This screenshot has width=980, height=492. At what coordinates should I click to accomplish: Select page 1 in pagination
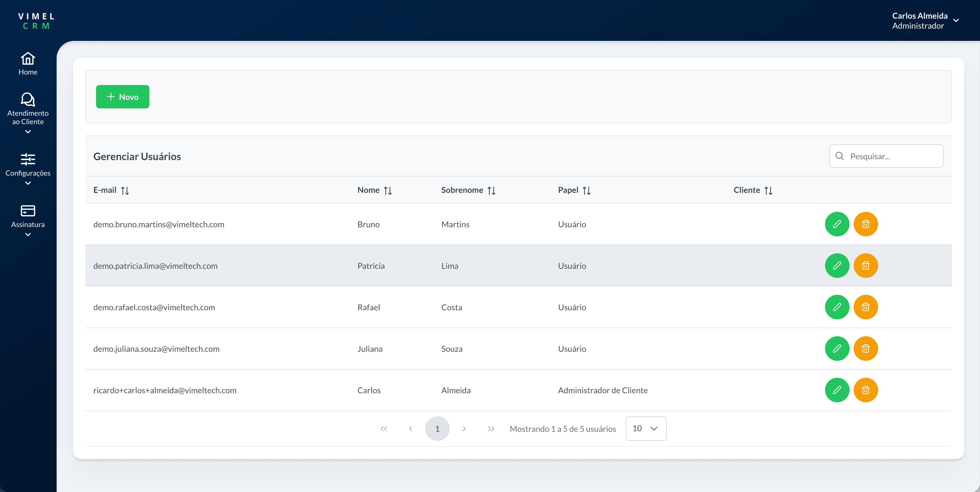[437, 428]
